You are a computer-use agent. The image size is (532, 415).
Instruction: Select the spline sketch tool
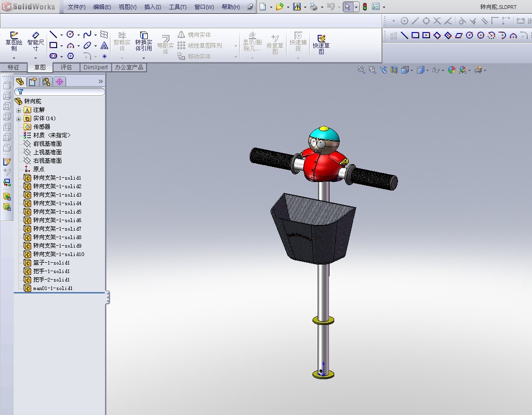click(x=87, y=34)
